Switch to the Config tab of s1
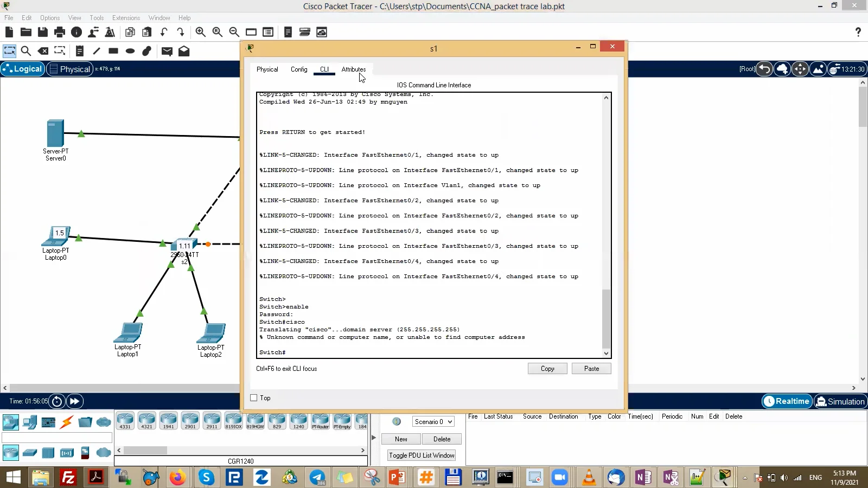This screenshot has height=488, width=868. click(x=299, y=69)
